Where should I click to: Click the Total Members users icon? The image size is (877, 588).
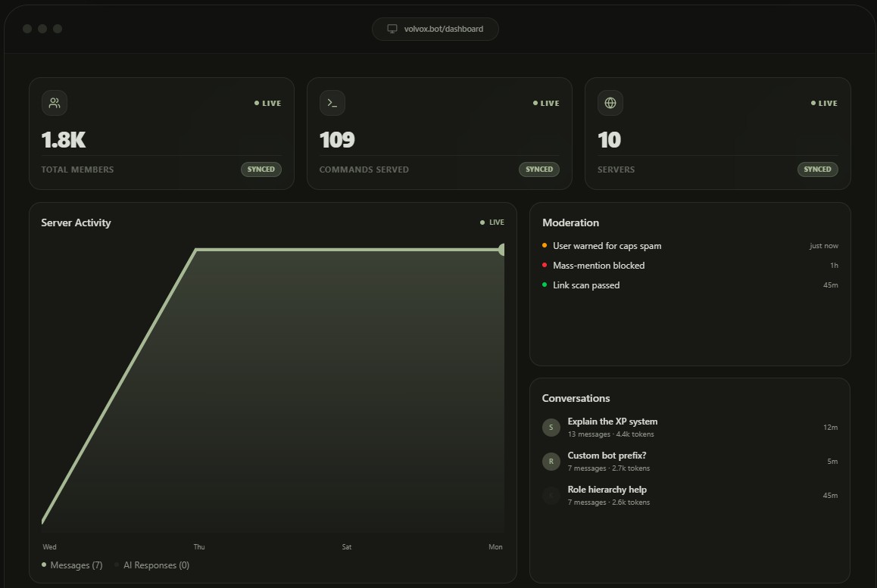click(x=55, y=103)
